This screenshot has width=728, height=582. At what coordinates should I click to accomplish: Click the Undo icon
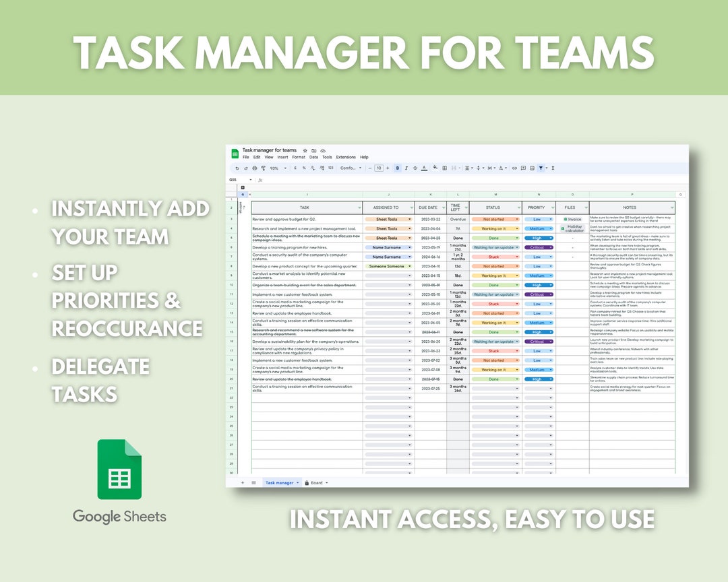(237, 168)
